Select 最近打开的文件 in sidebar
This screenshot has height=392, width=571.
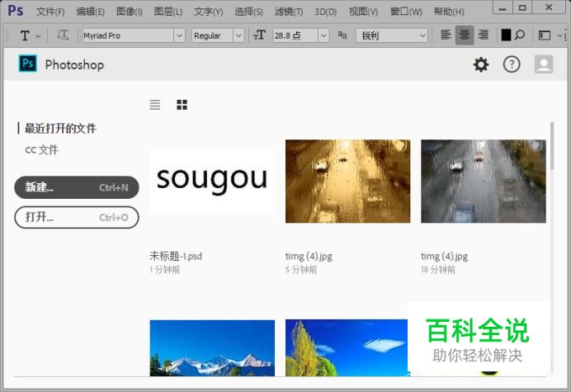click(60, 128)
